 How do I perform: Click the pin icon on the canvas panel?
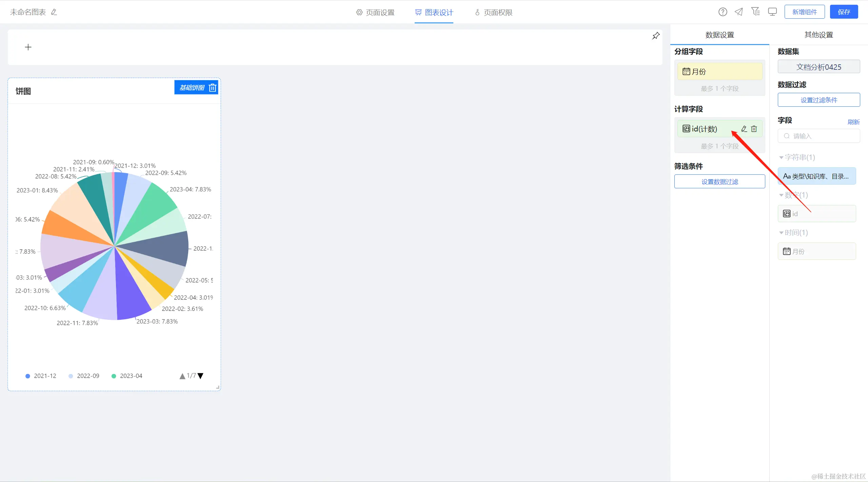tap(656, 36)
